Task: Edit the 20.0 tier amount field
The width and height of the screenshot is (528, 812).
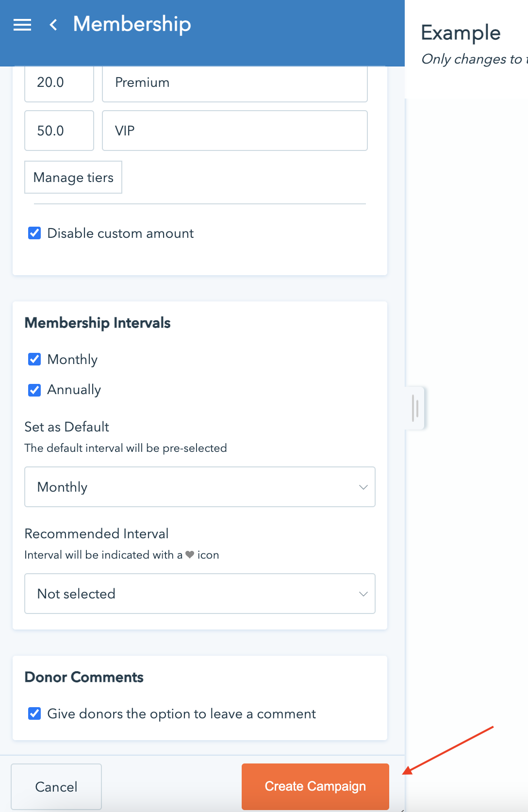Action: (x=59, y=83)
